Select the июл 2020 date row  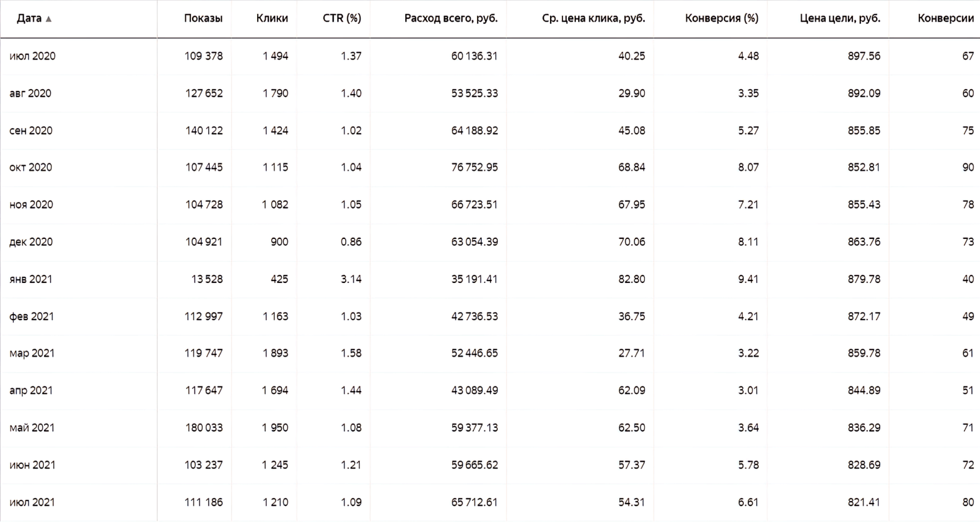tap(32, 56)
